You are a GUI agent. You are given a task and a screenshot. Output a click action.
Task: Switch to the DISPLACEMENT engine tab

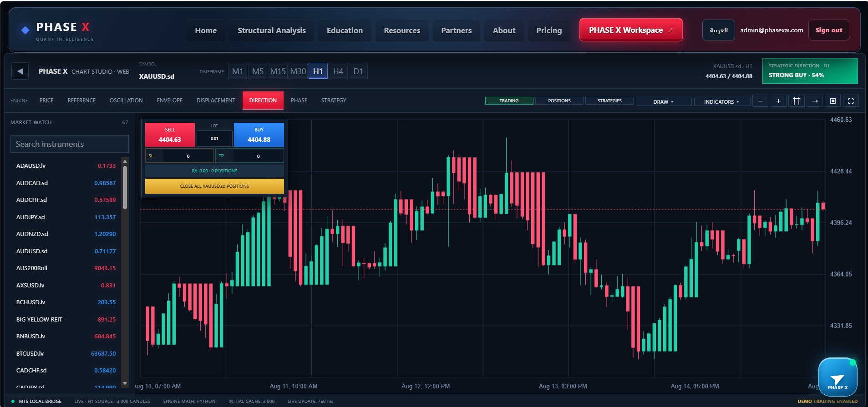click(216, 100)
